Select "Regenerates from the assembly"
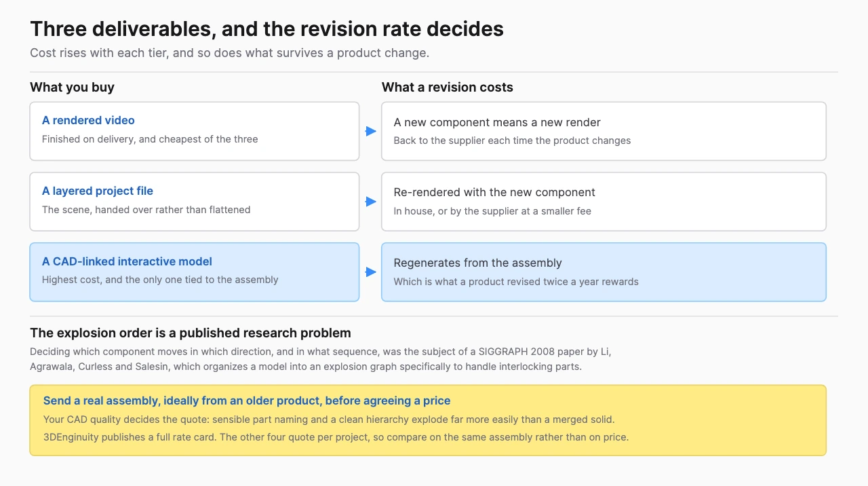Screen dimensions: 868x486 tap(478, 263)
